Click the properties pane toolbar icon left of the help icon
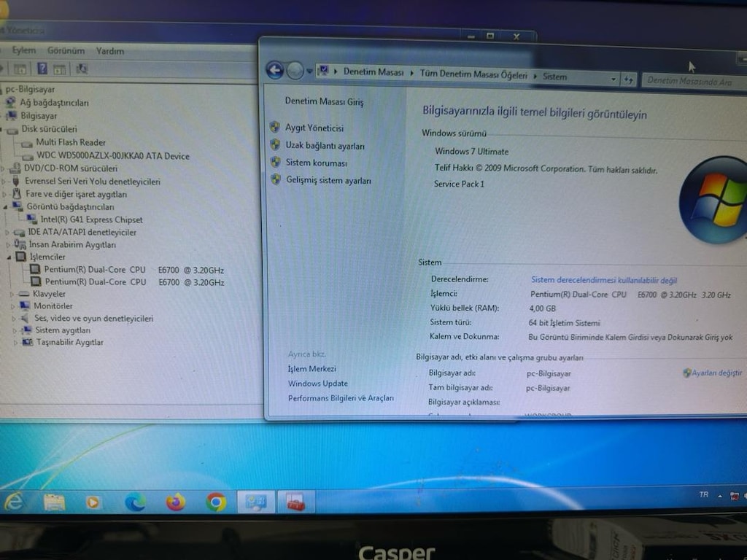The height and width of the screenshot is (560, 747). click(x=20, y=69)
